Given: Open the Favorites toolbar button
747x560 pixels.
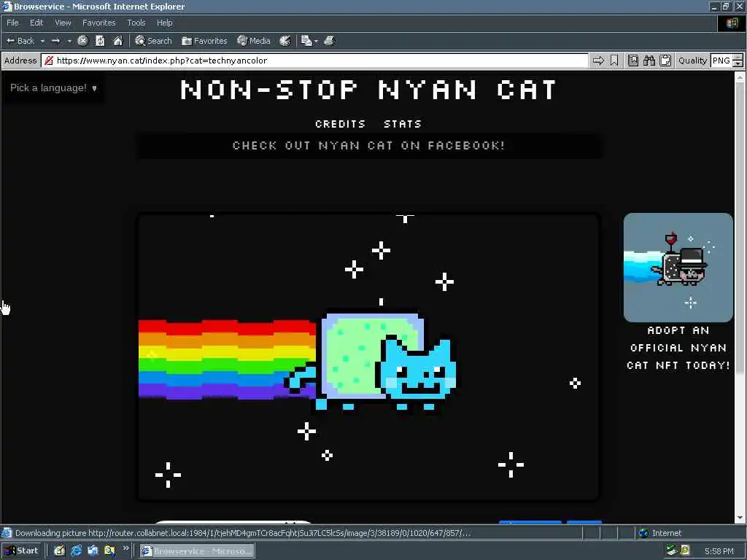Looking at the screenshot, I should tap(204, 41).
